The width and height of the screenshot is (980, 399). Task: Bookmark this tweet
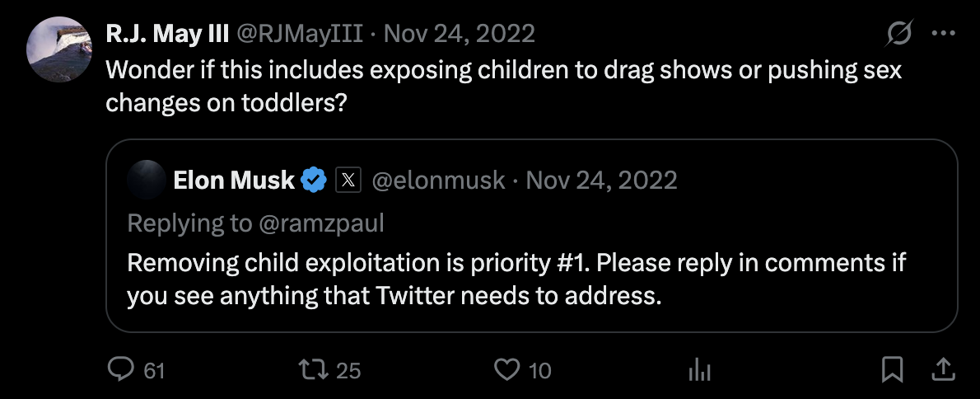click(893, 369)
